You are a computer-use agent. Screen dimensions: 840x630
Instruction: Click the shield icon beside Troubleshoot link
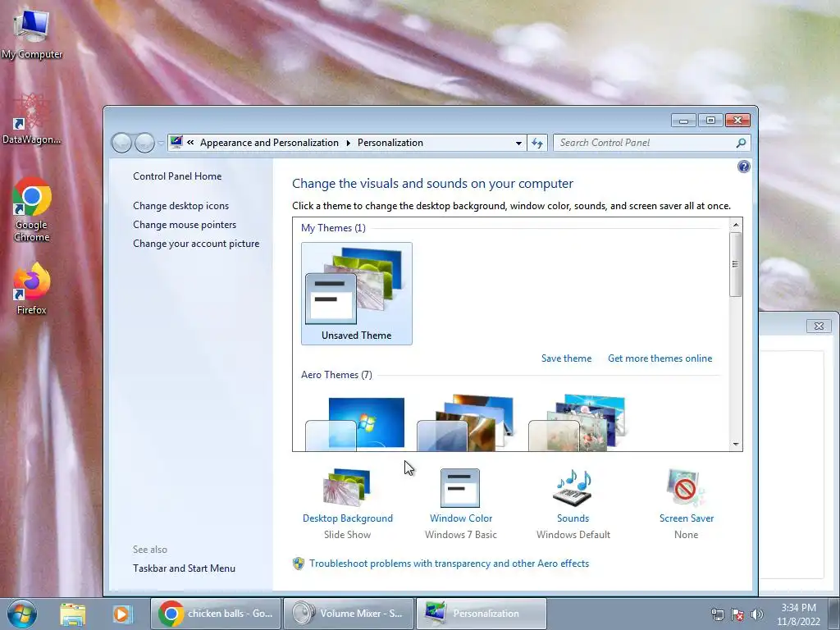[x=299, y=564]
